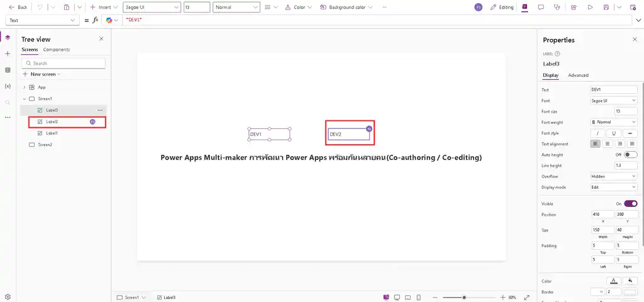The image size is (644, 302).
Task: Open Settings gear in sidebar
Action: click(x=8, y=297)
